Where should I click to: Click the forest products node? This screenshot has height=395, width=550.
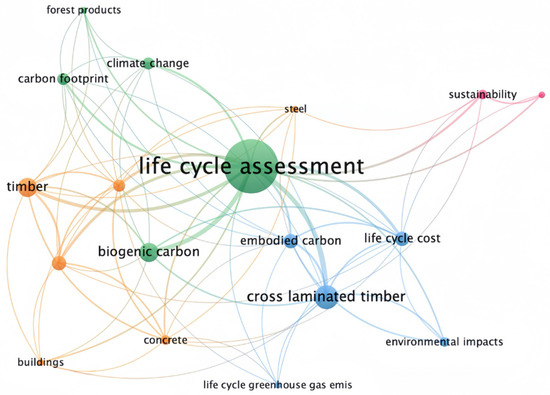83,10
